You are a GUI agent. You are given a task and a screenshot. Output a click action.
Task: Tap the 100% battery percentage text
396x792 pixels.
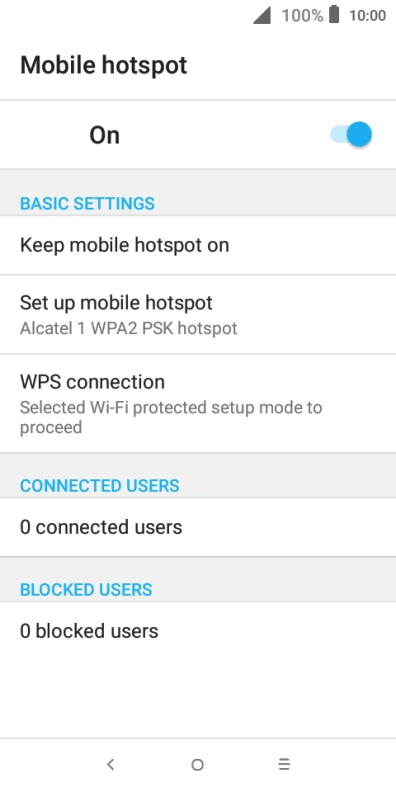[x=302, y=15]
